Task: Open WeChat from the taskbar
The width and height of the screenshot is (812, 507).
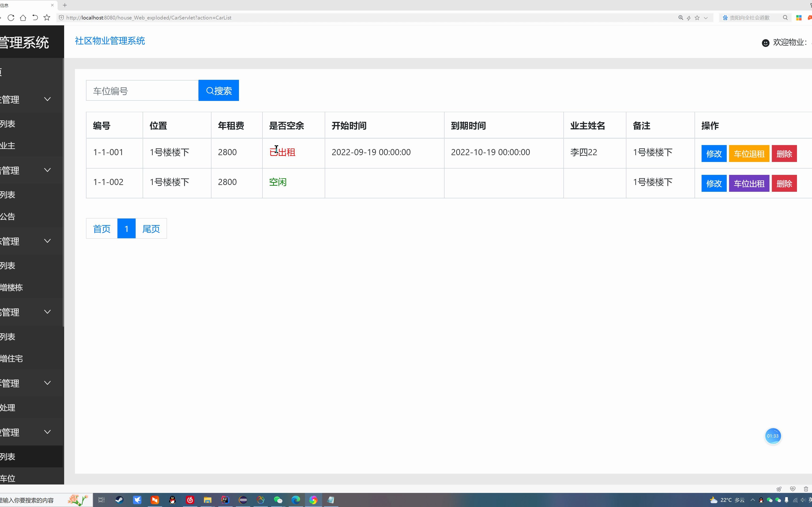Action: coord(278,500)
